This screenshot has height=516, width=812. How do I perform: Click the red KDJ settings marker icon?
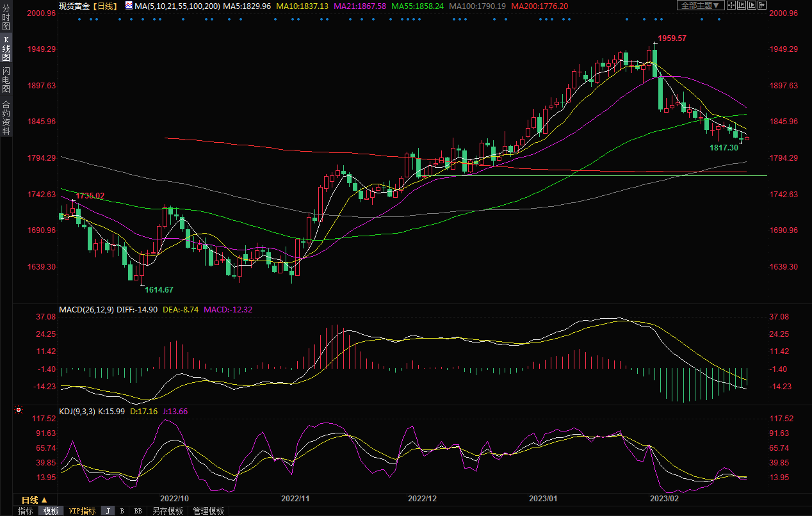[x=19, y=410]
